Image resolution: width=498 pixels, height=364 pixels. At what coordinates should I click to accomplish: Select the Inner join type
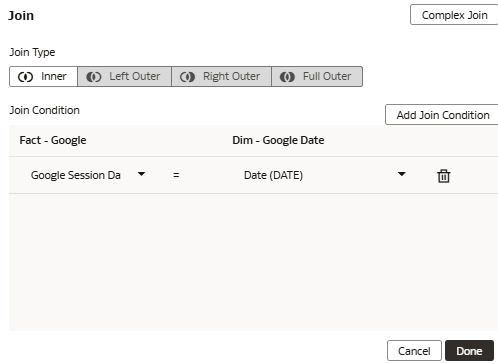(x=43, y=76)
